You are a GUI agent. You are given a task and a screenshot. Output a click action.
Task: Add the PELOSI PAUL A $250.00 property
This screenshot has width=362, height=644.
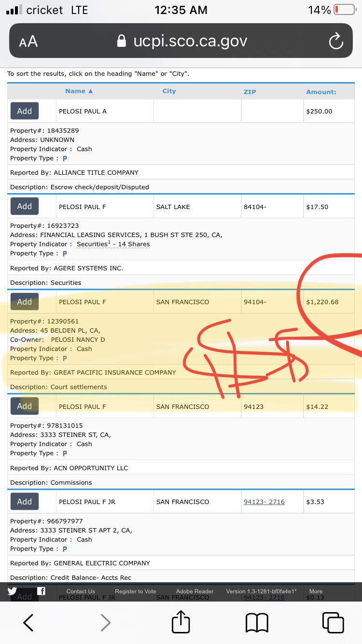(25, 111)
